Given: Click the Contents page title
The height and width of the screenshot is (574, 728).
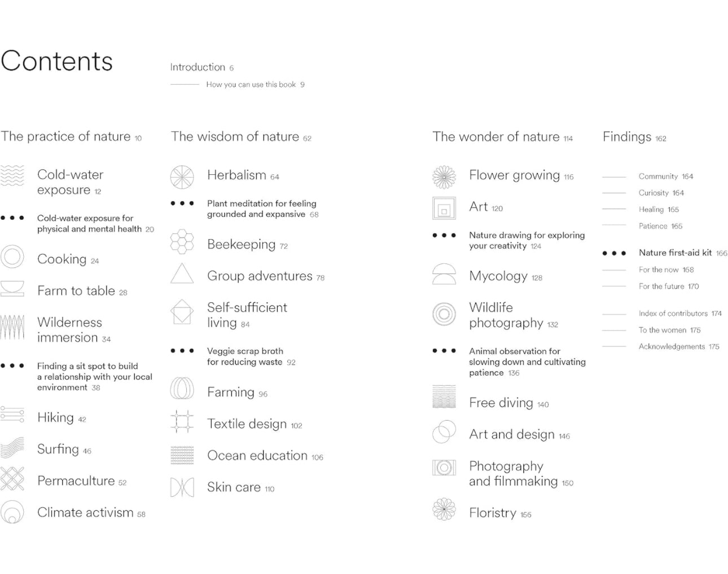Looking at the screenshot, I should point(57,61).
